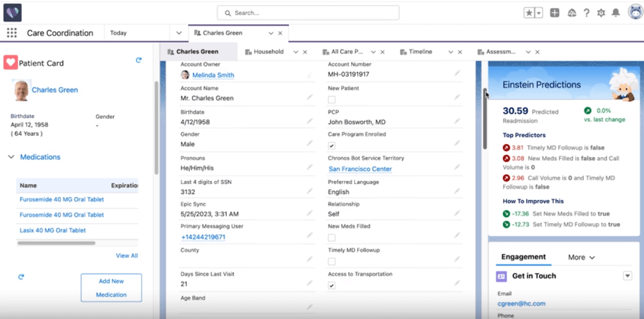The width and height of the screenshot is (644, 319).
Task: Open the San Francisco Center link
Action: click(x=360, y=169)
